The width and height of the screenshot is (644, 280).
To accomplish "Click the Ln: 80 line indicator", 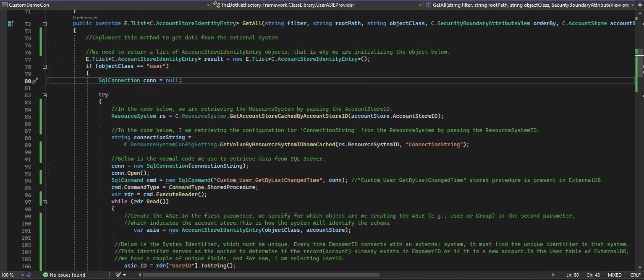I will pos(573,275).
